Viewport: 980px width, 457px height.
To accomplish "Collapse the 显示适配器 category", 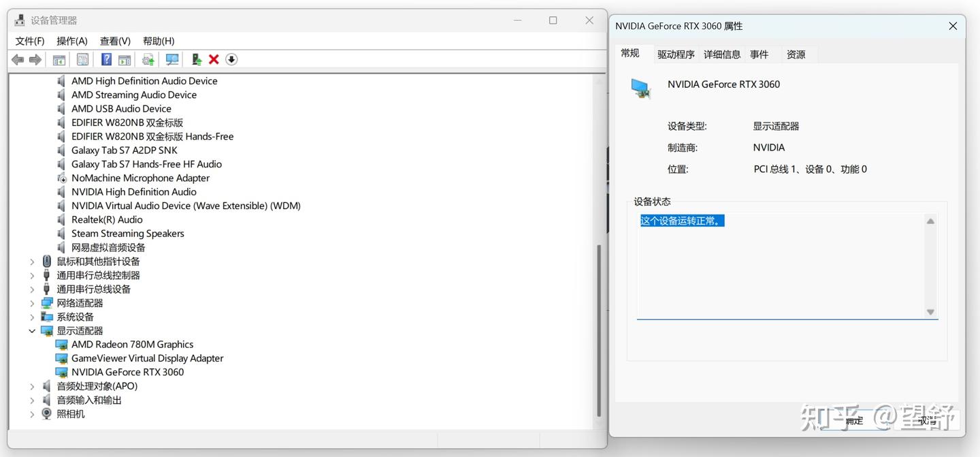I will click(32, 331).
